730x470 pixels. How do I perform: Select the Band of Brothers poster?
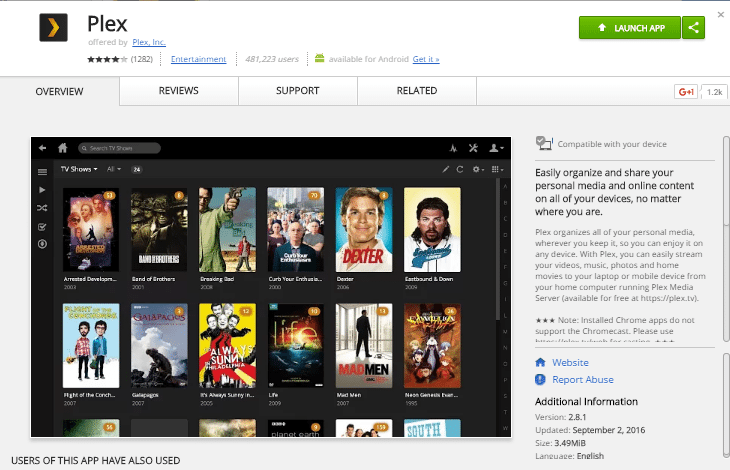159,229
